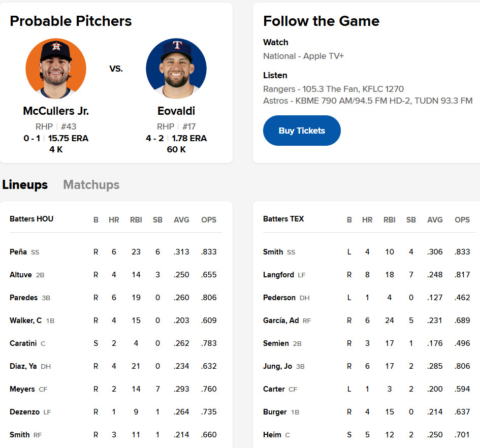Open Langford player profile

278,275
